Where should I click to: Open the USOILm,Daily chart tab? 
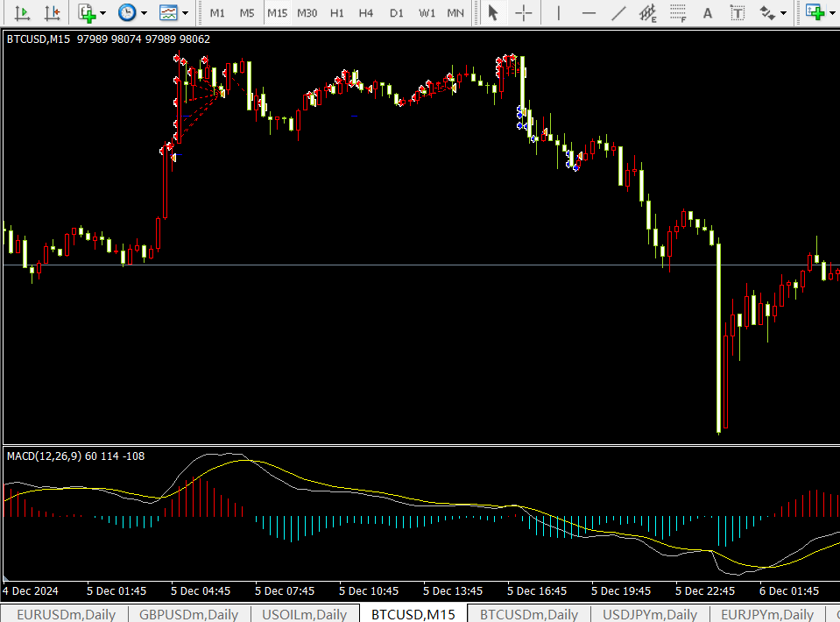tap(304, 614)
